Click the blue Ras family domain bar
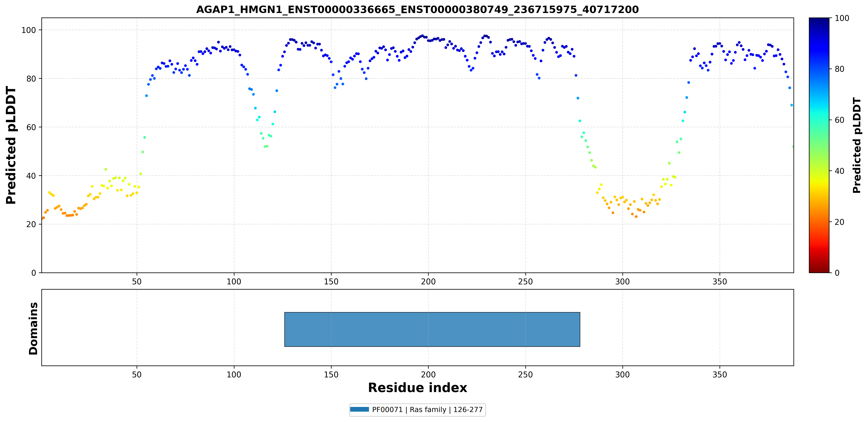Viewport: 868px width, 422px height. coord(432,329)
